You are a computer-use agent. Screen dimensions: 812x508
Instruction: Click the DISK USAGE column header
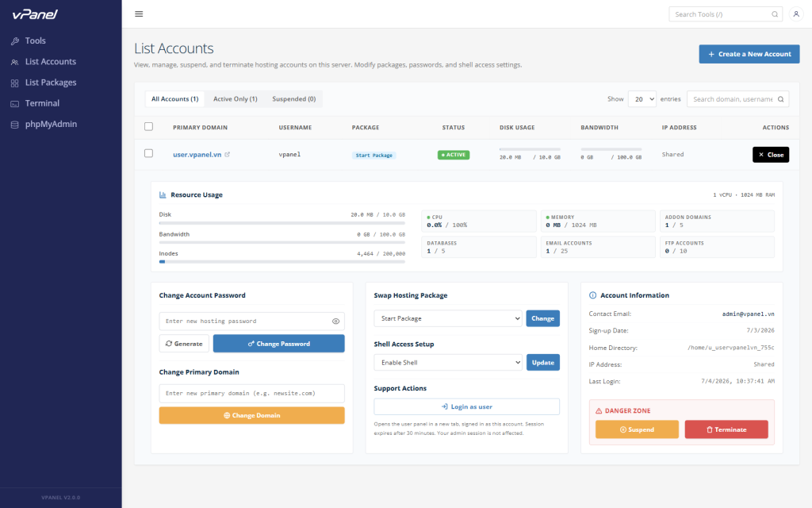[517, 128]
